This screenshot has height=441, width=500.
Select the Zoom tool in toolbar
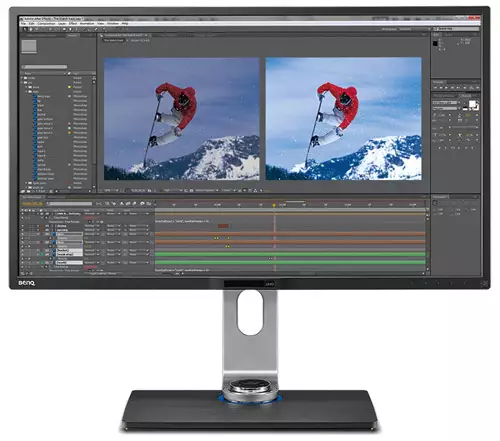click(36, 29)
